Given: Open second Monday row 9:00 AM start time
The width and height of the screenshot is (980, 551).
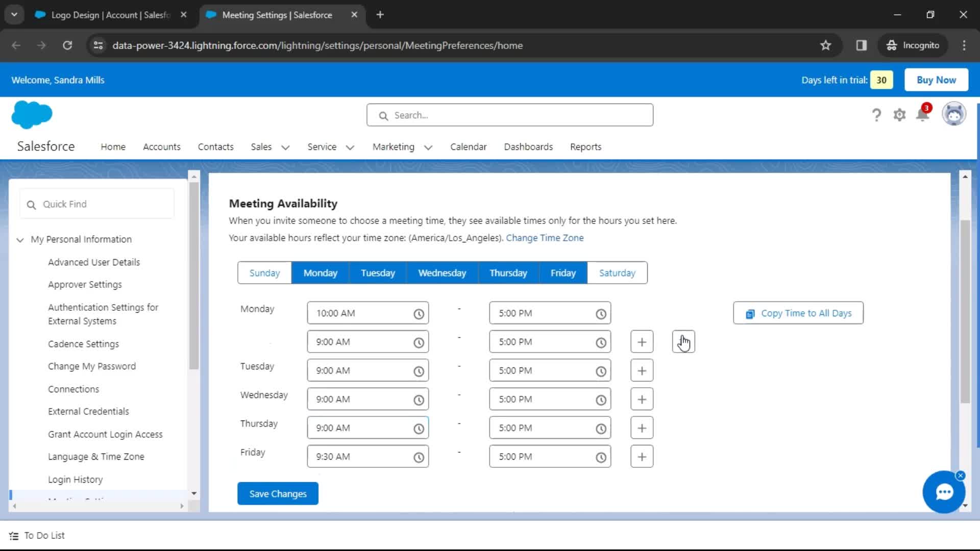Looking at the screenshot, I should (x=367, y=342).
